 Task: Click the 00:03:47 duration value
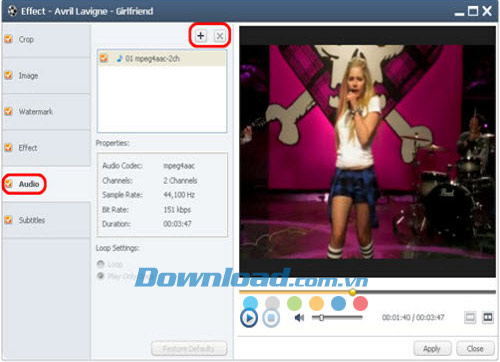[x=177, y=224]
